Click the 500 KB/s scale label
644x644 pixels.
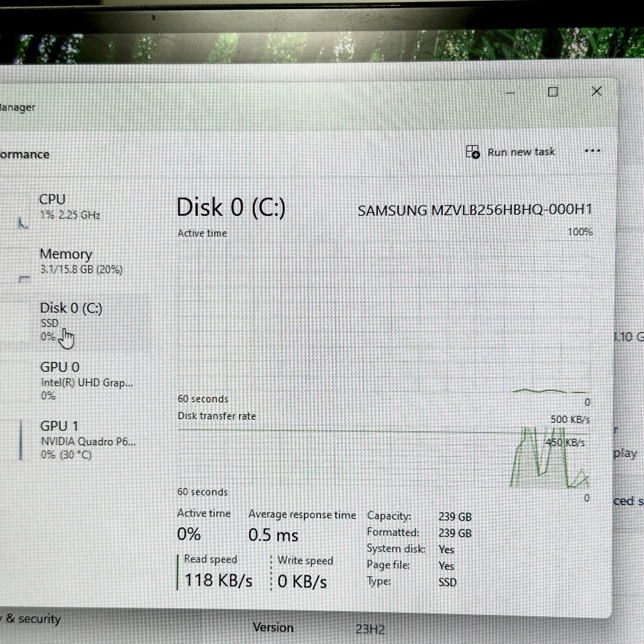[x=570, y=419]
